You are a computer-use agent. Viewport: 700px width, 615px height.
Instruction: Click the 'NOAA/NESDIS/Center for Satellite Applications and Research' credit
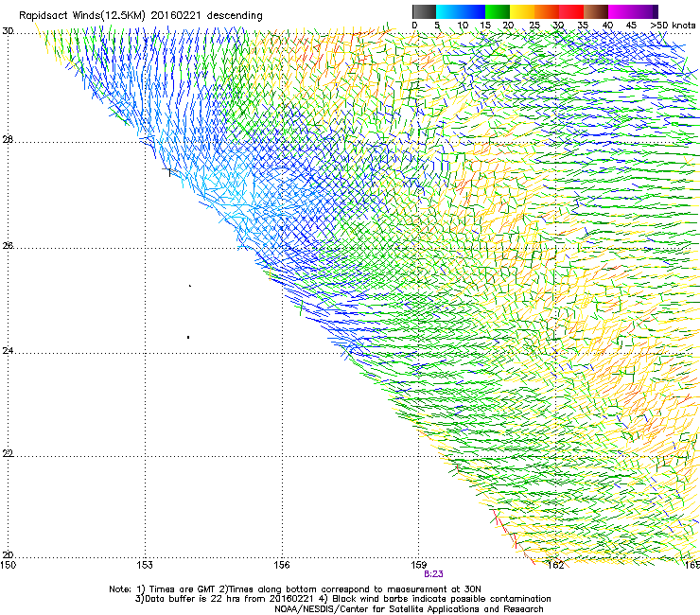coord(409,608)
